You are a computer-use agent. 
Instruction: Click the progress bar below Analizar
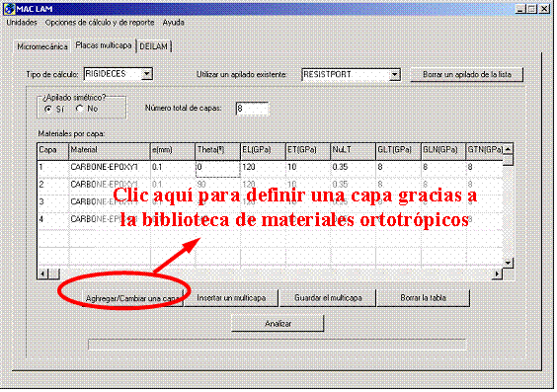278,345
